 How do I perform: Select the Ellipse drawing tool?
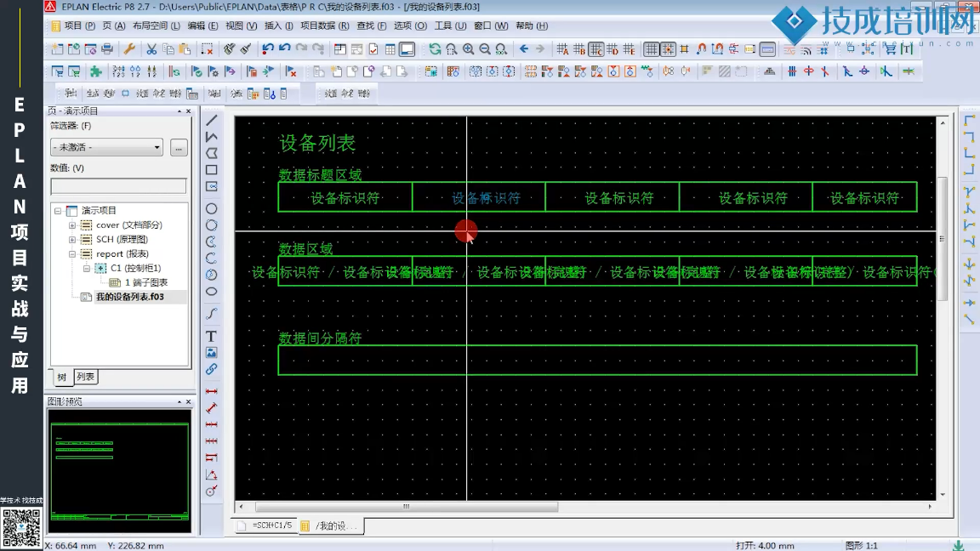click(211, 292)
